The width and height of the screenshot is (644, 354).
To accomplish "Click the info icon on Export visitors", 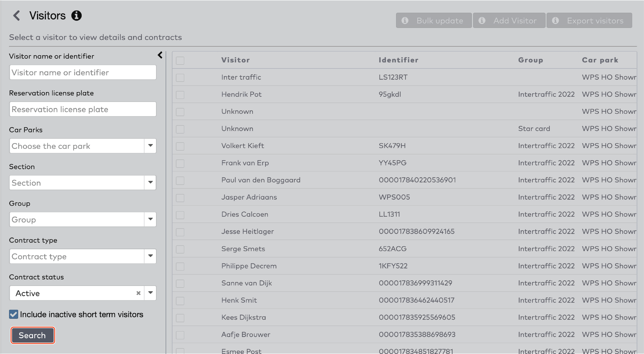I will (x=556, y=21).
